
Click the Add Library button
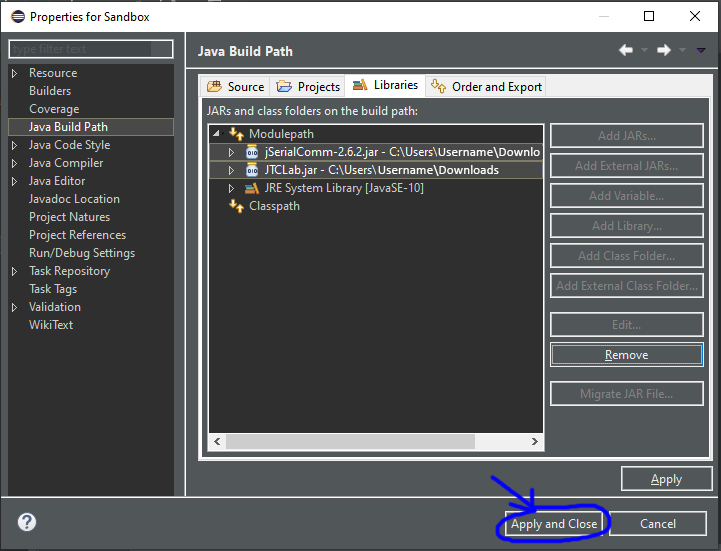coord(627,225)
